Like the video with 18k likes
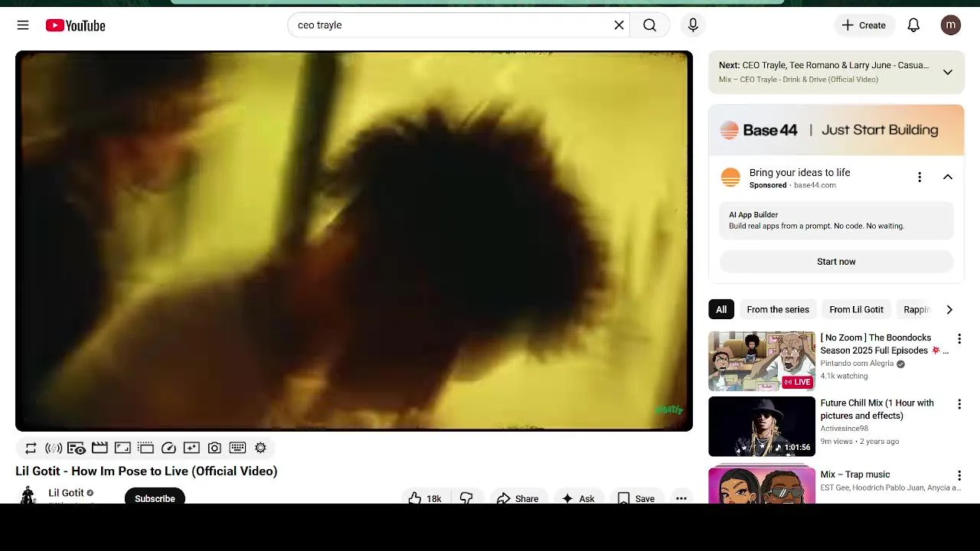Screen dimensions: 980x551 tap(425, 498)
